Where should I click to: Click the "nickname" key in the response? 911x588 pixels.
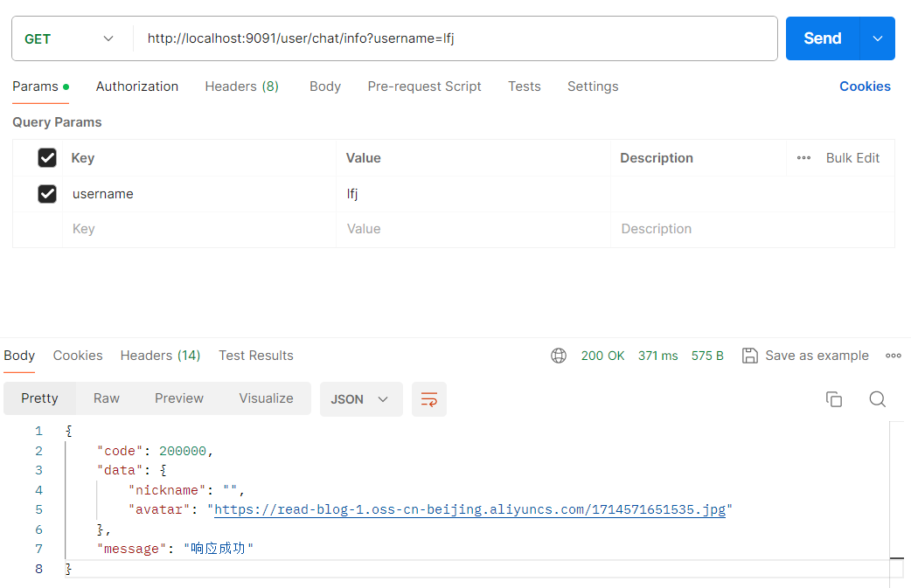(167, 490)
